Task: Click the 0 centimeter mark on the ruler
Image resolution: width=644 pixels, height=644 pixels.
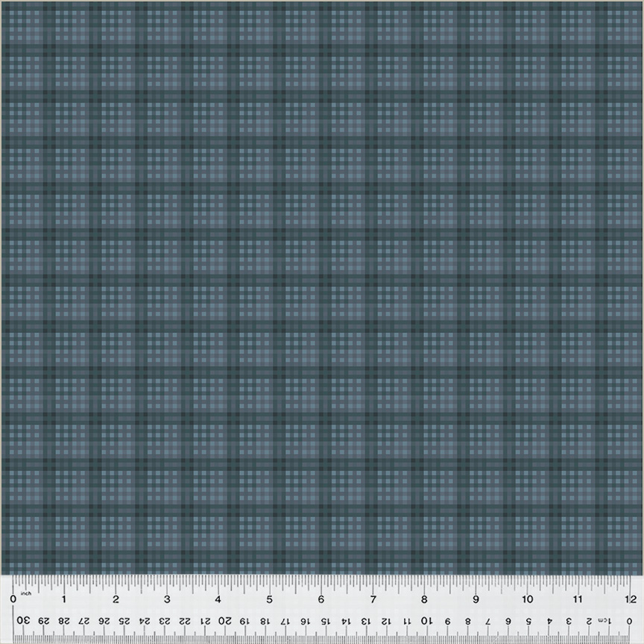Action: (x=630, y=621)
